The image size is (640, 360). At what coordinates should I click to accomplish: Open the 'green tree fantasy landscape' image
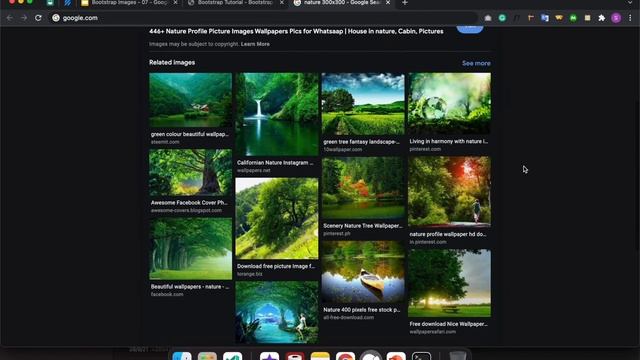click(x=363, y=104)
